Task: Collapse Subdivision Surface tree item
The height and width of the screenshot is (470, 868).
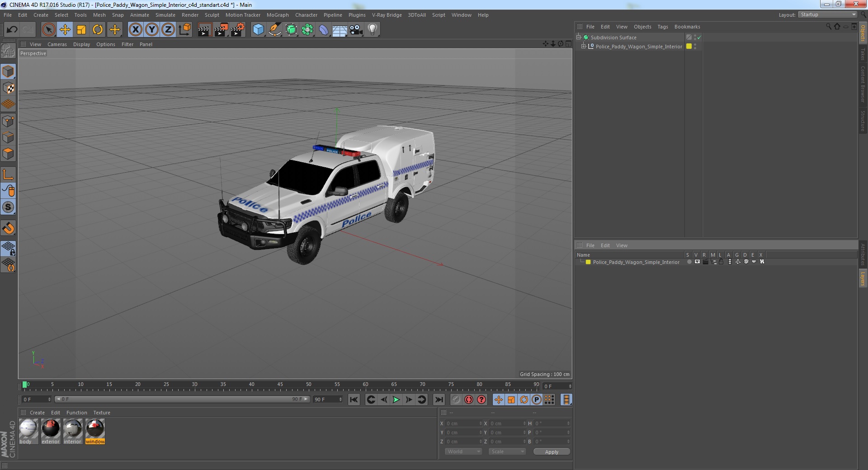Action: (x=578, y=37)
